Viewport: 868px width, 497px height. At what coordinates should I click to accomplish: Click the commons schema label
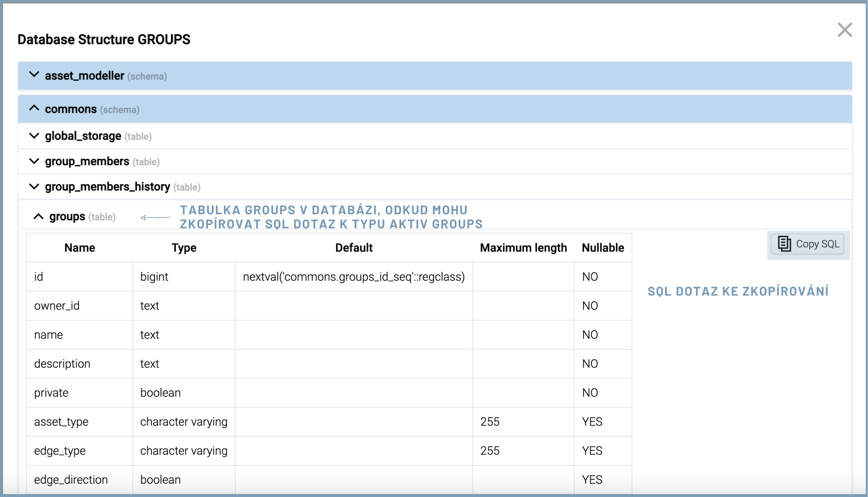pyautogui.click(x=71, y=109)
